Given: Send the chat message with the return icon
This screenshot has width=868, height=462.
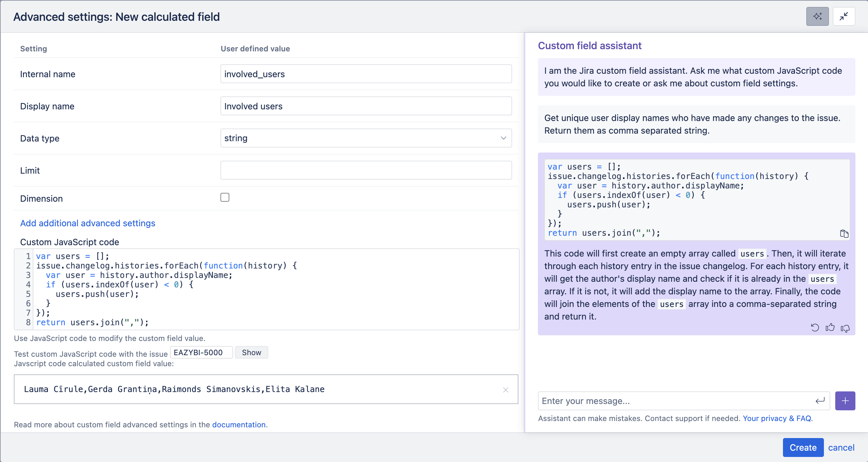Looking at the screenshot, I should (819, 401).
